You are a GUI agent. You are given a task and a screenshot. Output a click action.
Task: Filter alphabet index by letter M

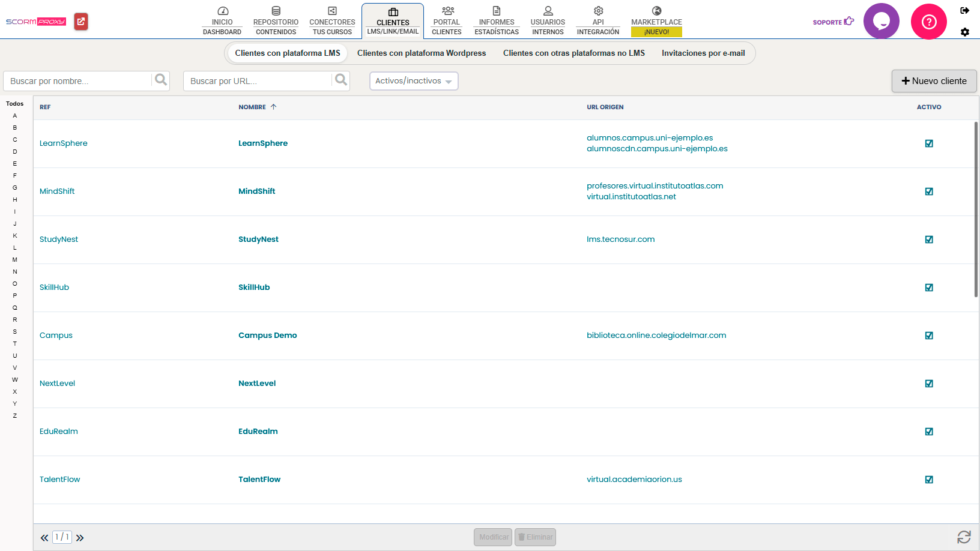pos(15,260)
